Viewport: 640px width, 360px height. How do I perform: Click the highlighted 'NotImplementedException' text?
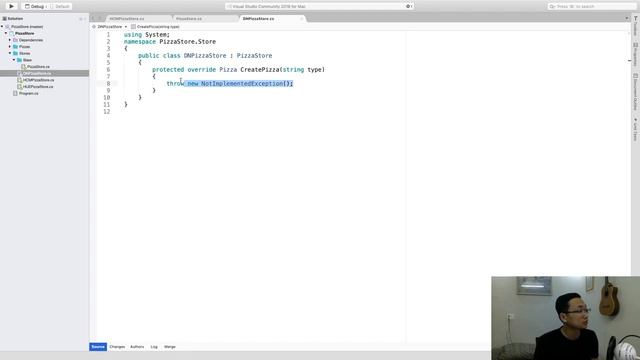coord(242,84)
